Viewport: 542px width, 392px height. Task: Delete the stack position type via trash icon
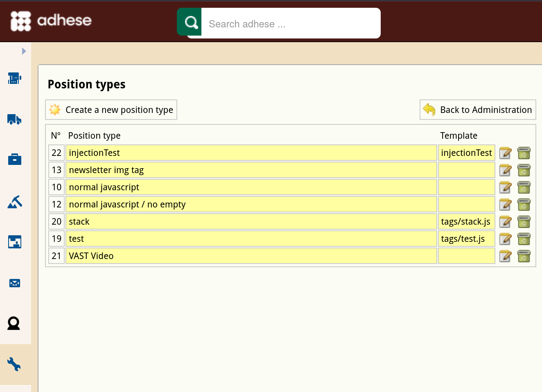tap(524, 222)
